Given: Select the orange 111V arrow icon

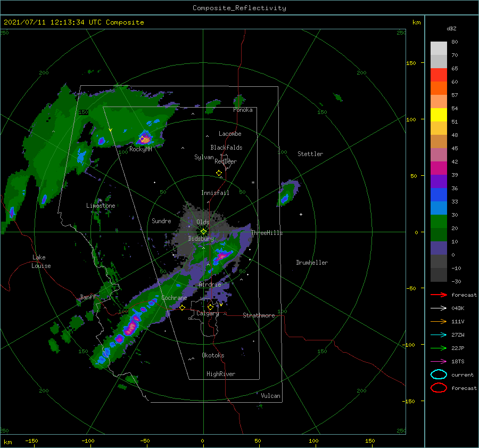Looking at the screenshot, I should (x=439, y=321).
